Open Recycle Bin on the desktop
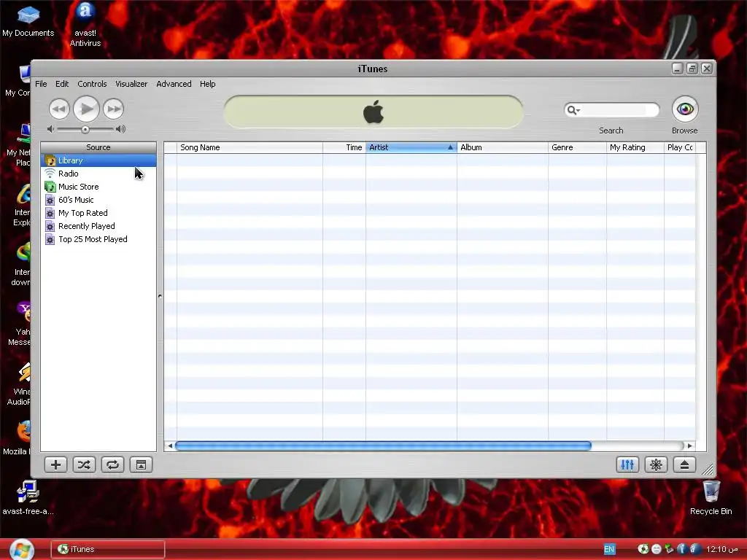The image size is (747, 560). point(711,497)
